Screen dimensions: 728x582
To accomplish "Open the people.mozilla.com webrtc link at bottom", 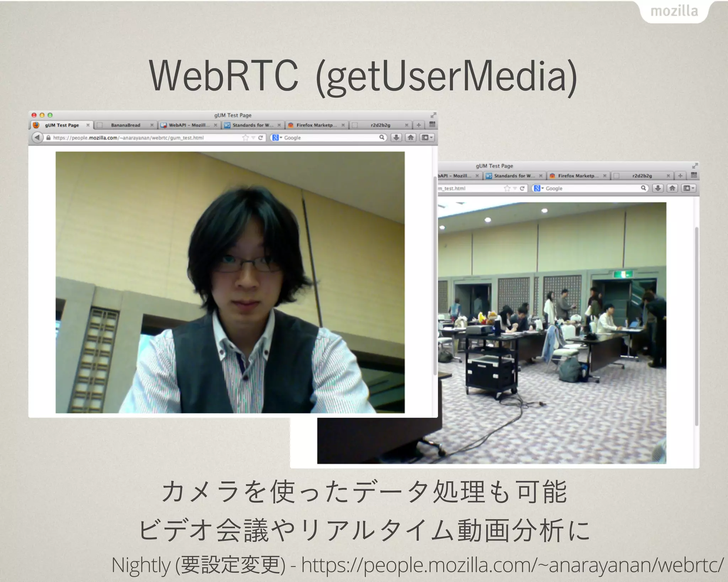I will click(512, 565).
